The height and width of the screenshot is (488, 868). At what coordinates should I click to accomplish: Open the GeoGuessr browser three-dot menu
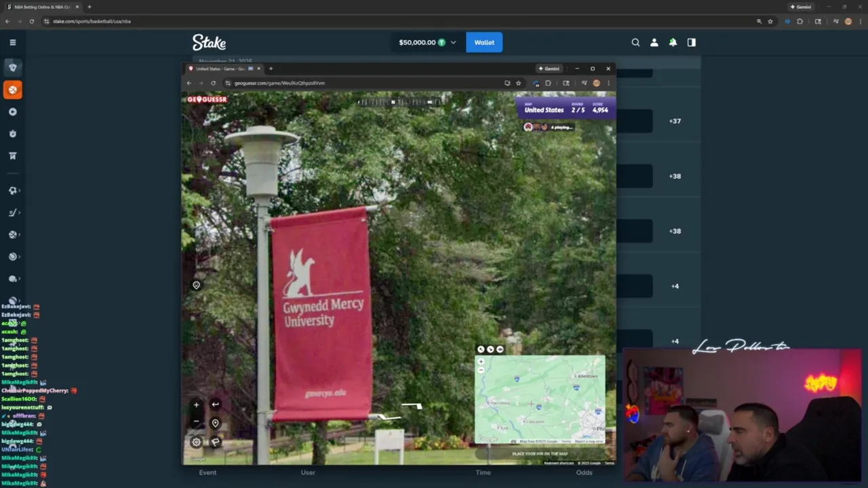coord(608,83)
